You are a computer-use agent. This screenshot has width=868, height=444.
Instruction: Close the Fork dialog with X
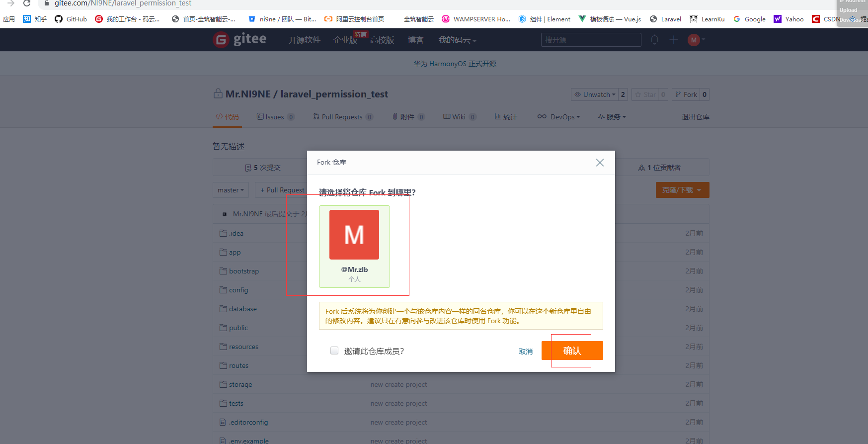[x=600, y=163]
